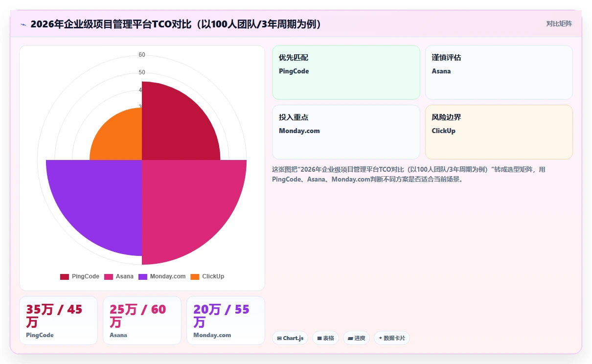Open the 风险边界 ClickUp card
The width and height of the screenshot is (592, 364).
(x=499, y=132)
